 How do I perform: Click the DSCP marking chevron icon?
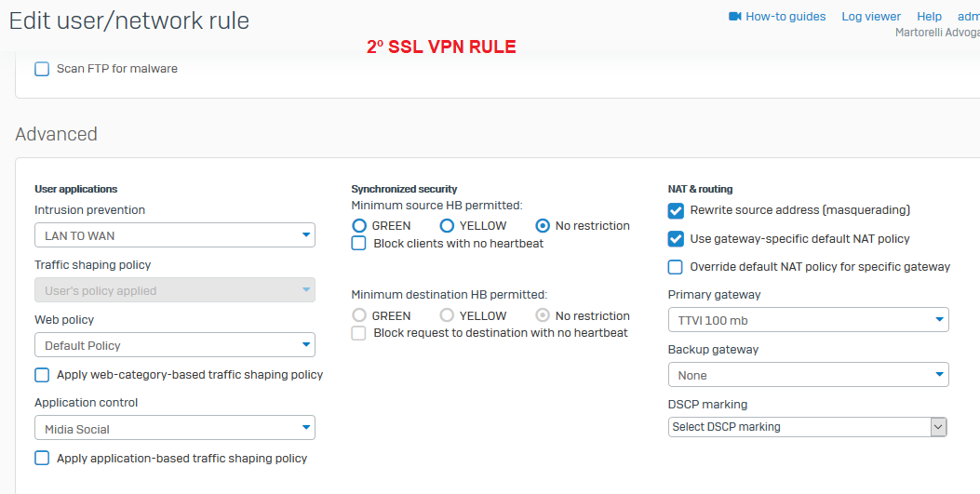click(x=939, y=427)
